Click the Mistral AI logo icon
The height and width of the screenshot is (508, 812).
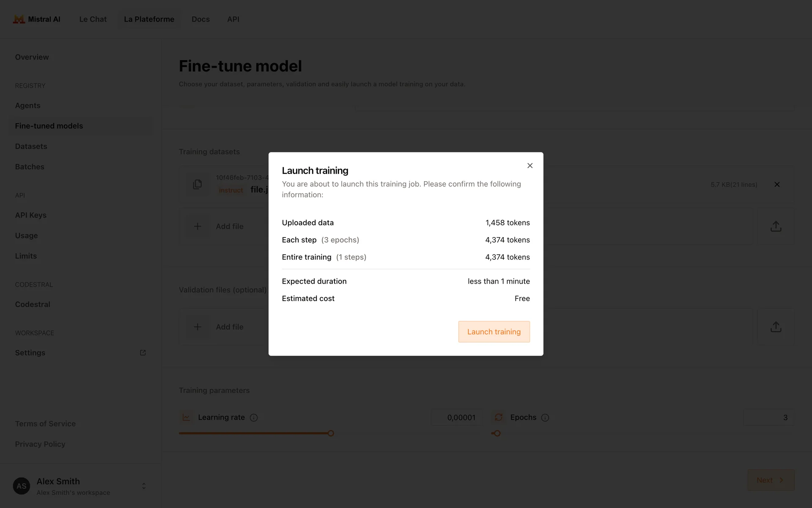pos(19,19)
